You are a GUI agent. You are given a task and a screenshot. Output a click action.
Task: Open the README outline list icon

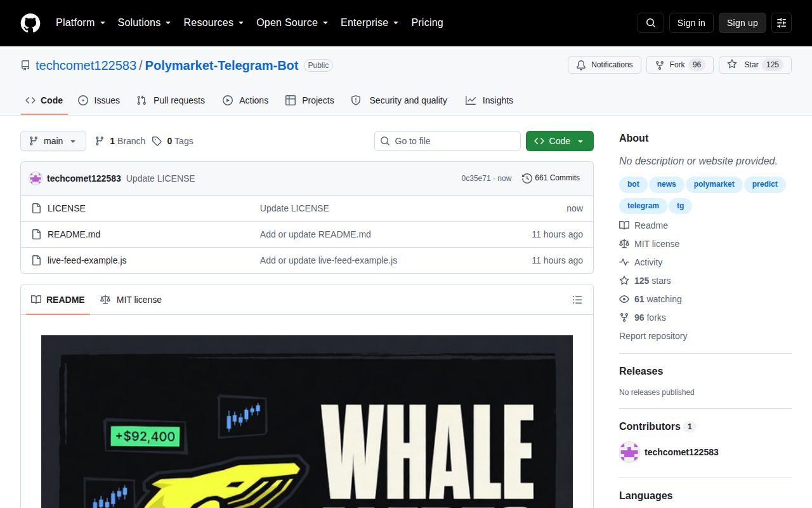click(577, 300)
